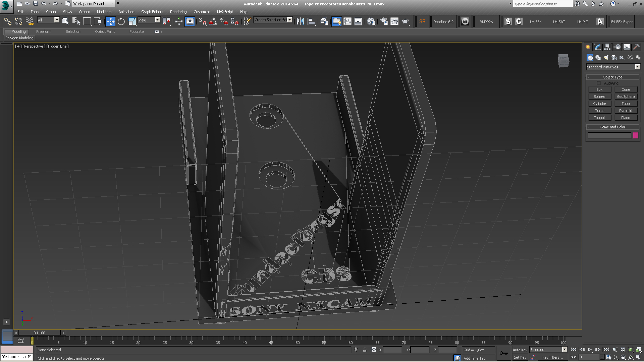
Task: Open the Rendering menu
Action: coord(178,12)
